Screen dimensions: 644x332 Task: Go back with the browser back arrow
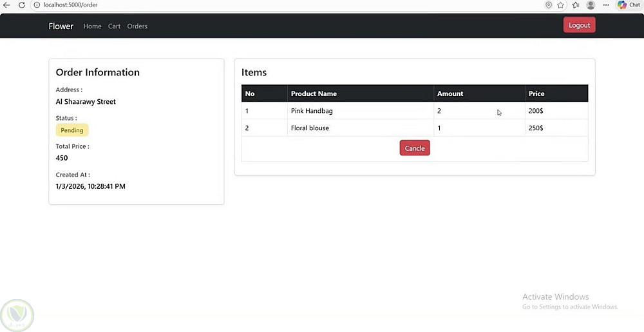[6, 5]
